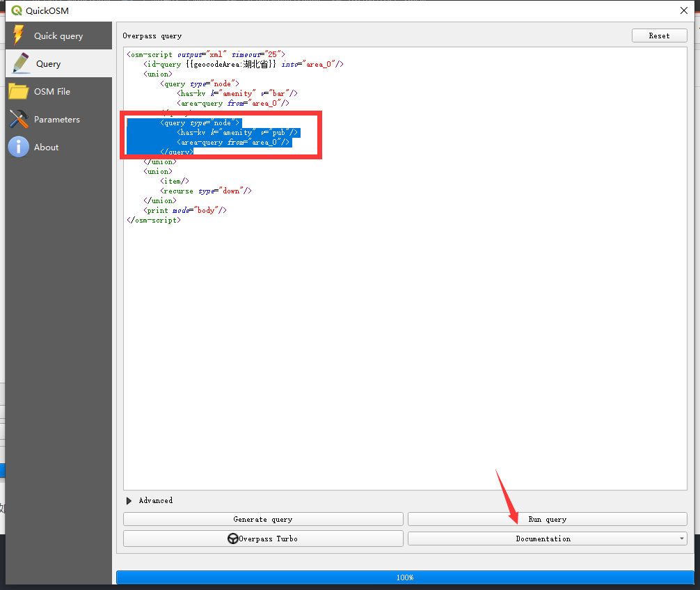Click the geocodeArea id-query line

pyautogui.click(x=244, y=64)
